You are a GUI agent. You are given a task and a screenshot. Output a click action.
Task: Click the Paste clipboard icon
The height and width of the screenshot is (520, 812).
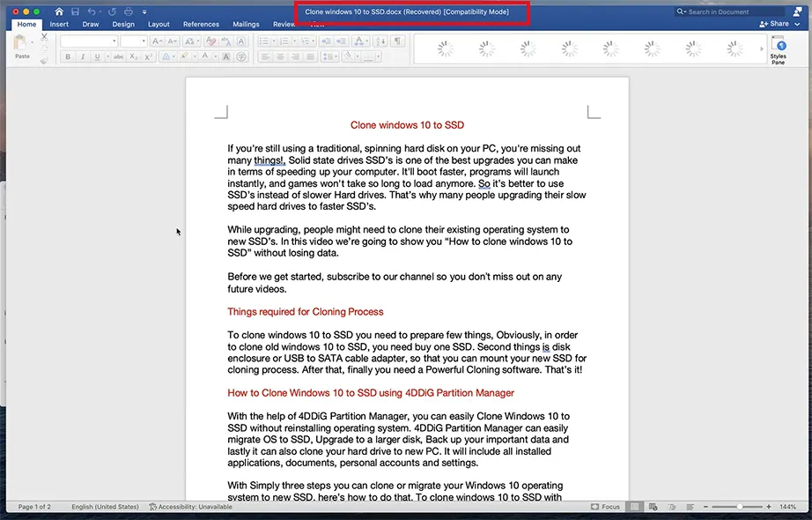(21, 42)
